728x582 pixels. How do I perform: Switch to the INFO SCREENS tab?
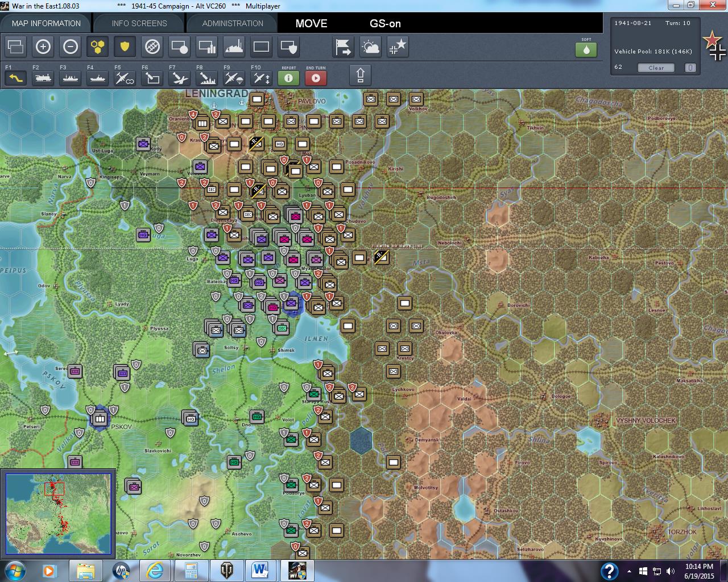(x=139, y=23)
